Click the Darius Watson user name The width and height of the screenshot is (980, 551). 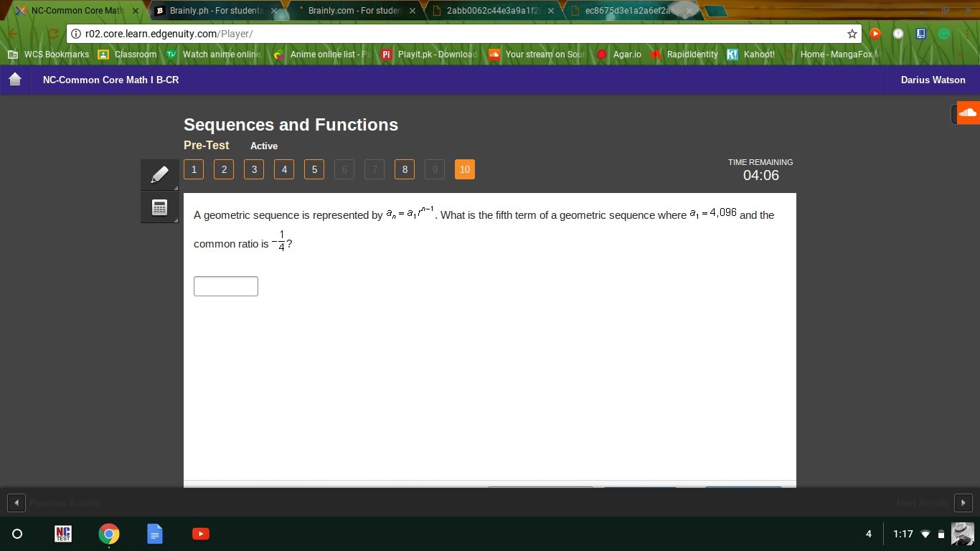click(x=933, y=80)
